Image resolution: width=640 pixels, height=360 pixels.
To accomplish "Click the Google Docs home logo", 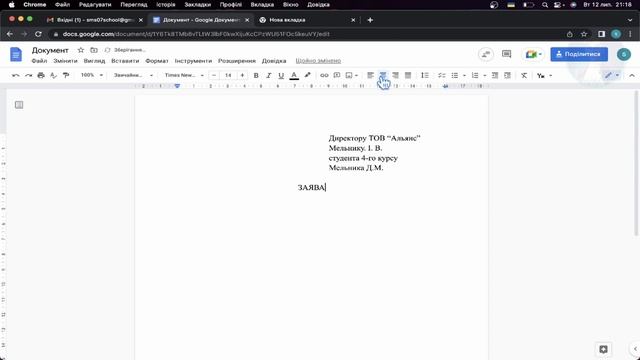I will pos(16,54).
